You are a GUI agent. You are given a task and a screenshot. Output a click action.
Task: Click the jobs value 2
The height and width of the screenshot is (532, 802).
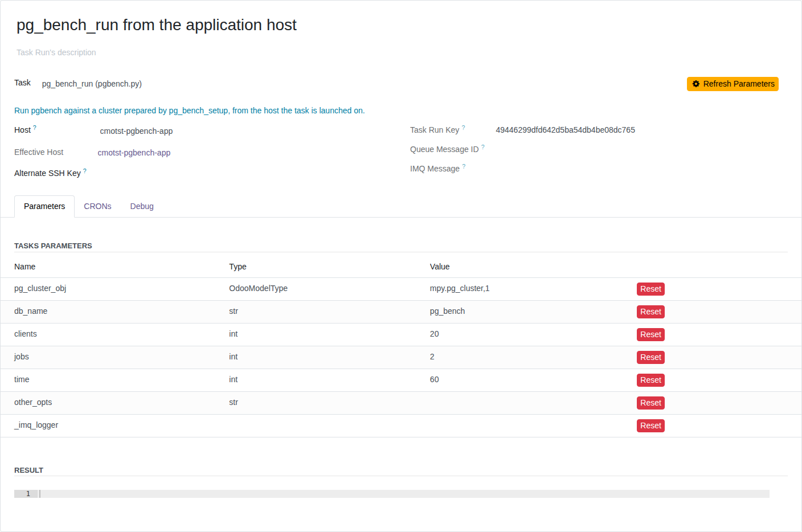click(x=432, y=357)
